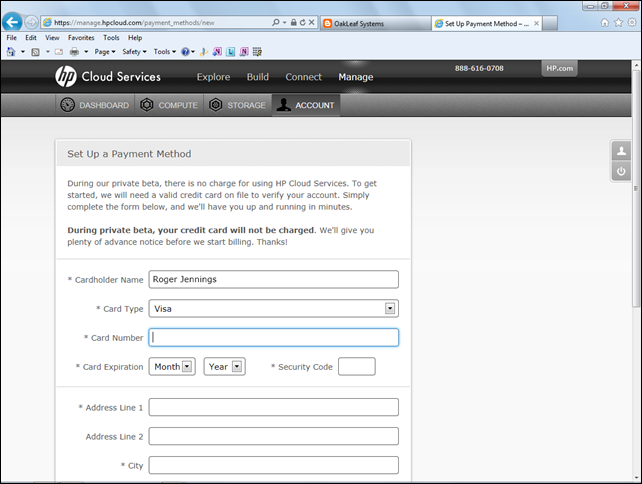Click the search magnifier in address bar
This screenshot has width=642, height=484.
(x=276, y=23)
